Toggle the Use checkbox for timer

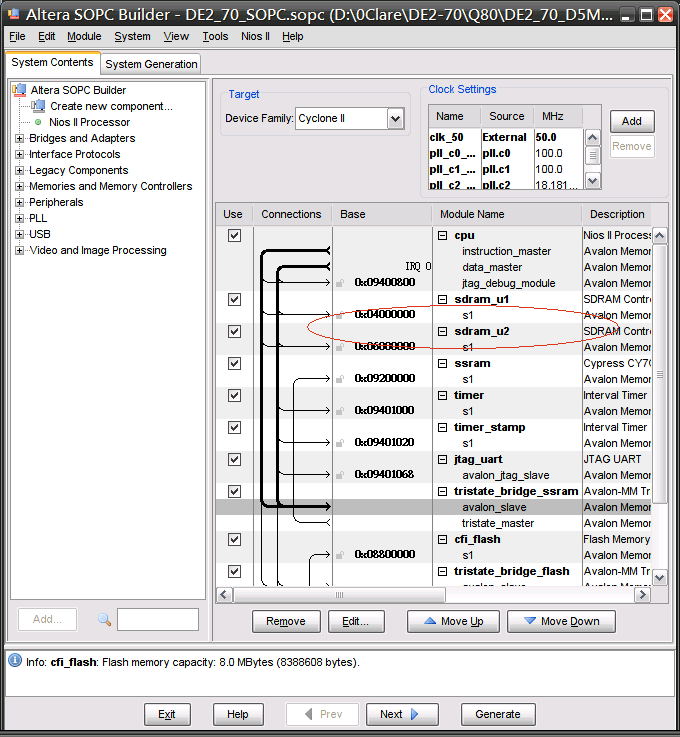pos(234,395)
